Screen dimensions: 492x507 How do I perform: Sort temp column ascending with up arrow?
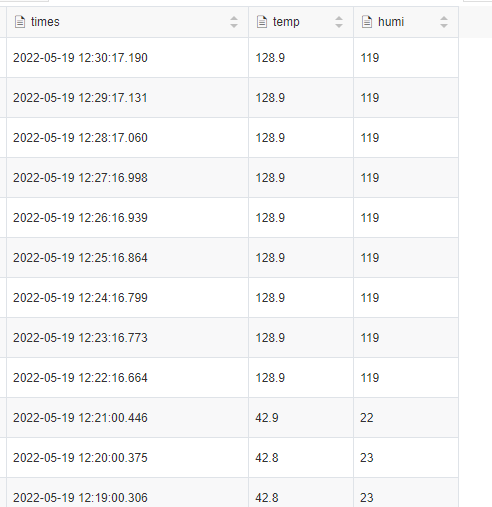point(339,18)
